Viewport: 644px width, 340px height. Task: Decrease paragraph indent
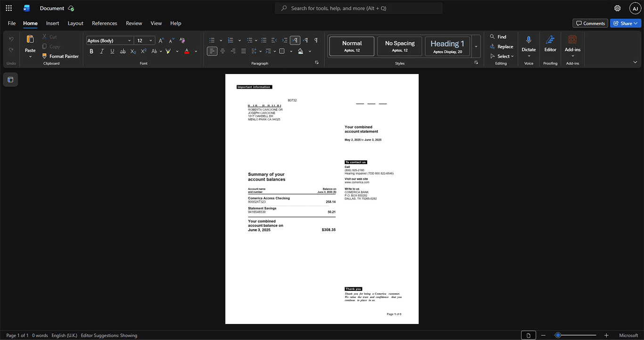click(x=274, y=41)
